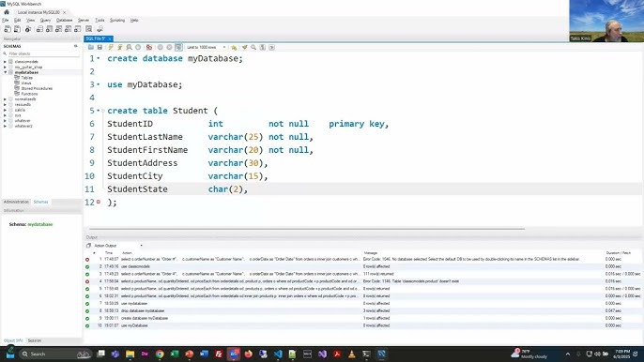Viewport: 644px width, 362px height.
Task: Toggle the stop-on-error script execution button
Action: tap(149, 47)
